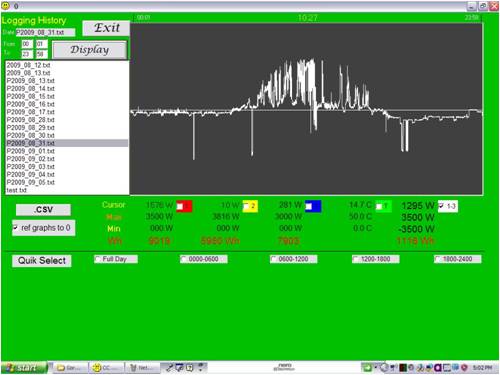Screen dimensions: 500x375
Task: Click the Display button
Action: point(89,50)
